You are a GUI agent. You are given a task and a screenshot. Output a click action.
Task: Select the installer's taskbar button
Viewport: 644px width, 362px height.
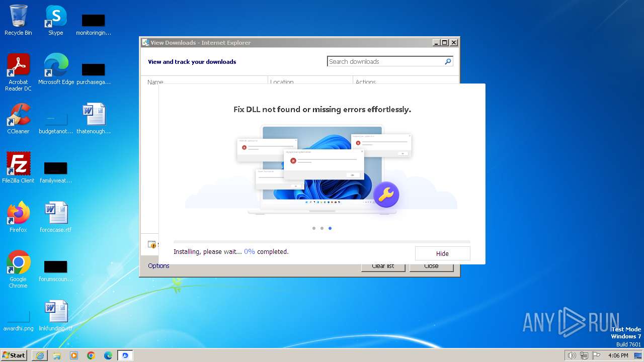click(125, 355)
